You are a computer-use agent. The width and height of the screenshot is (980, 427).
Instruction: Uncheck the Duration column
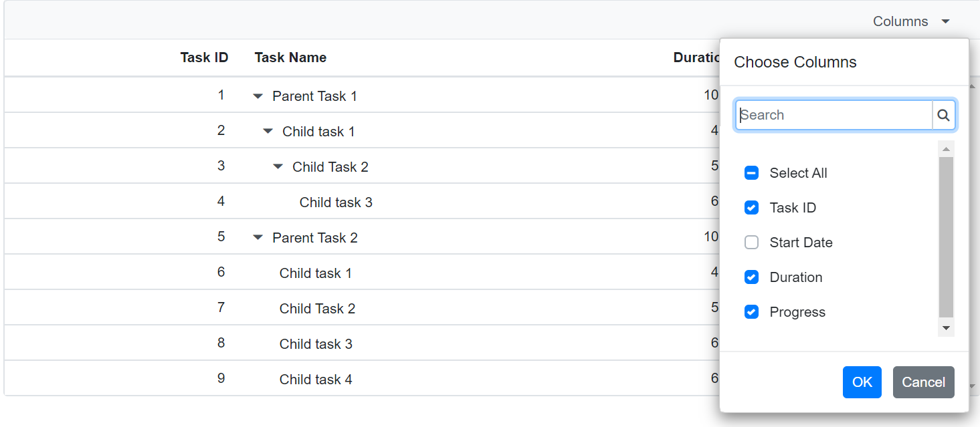pyautogui.click(x=751, y=277)
